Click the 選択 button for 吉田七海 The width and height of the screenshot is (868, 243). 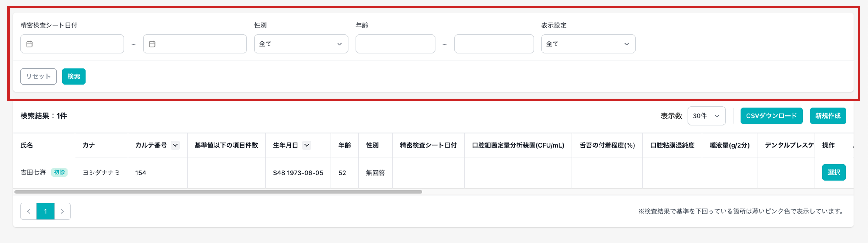(x=834, y=172)
